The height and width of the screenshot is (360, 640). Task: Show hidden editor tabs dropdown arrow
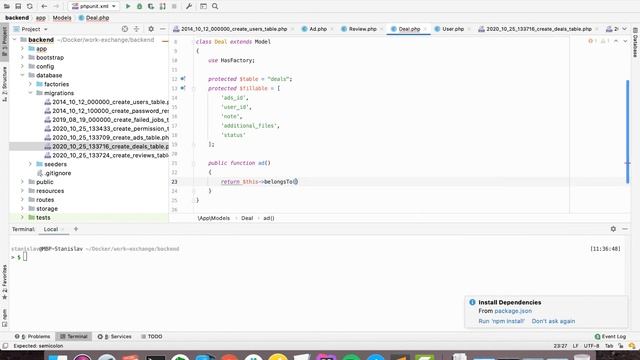624,29
